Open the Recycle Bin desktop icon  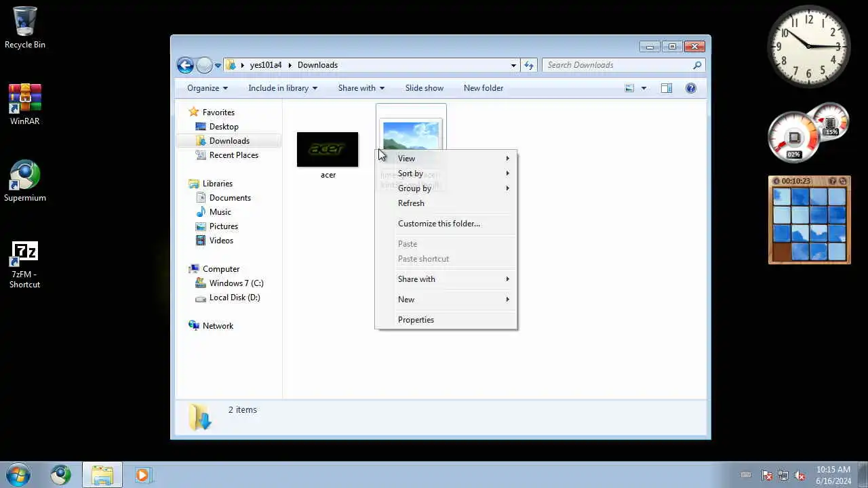point(25,27)
